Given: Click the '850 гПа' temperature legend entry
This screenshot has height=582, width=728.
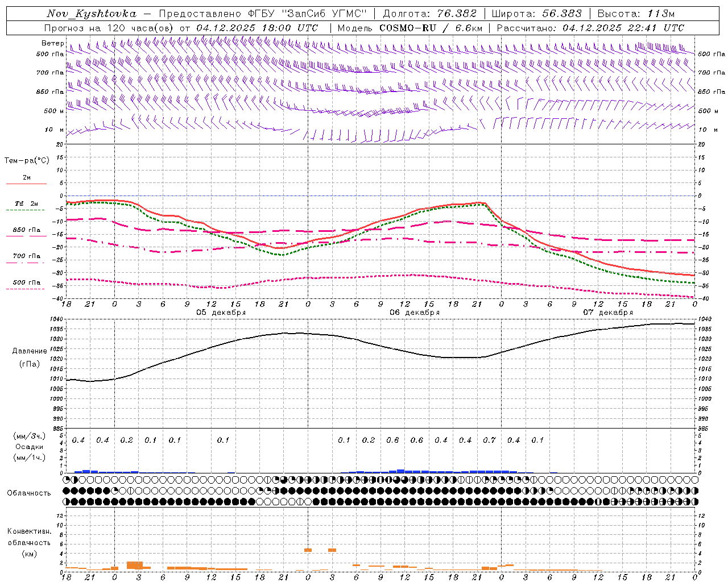Looking at the screenshot, I should coord(27,230).
